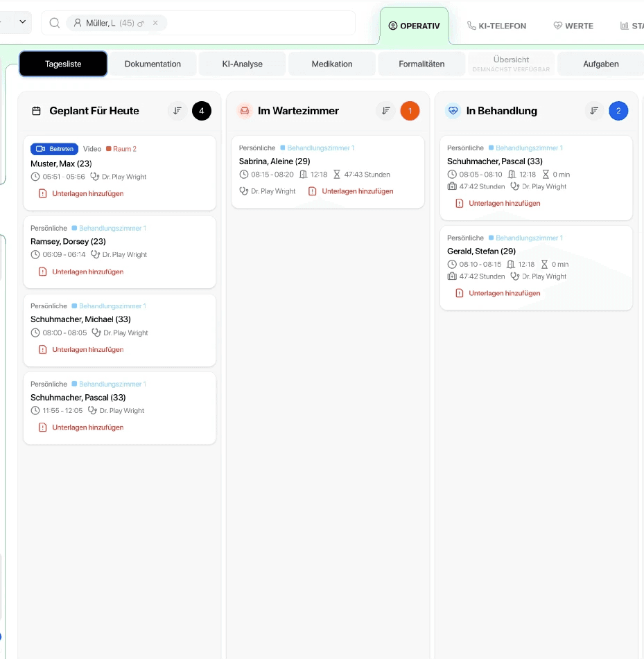Viewport: 644px width, 663px height.
Task: Sort the Im Wartezimmer column
Action: point(385,111)
